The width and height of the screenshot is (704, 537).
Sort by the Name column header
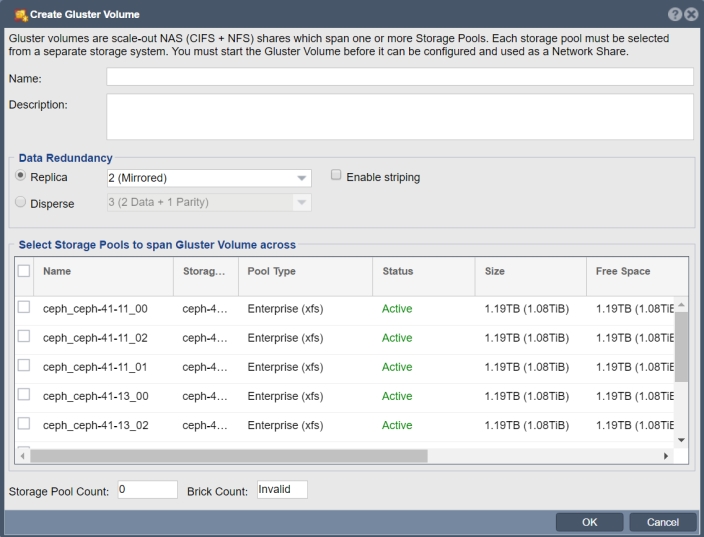click(x=104, y=276)
